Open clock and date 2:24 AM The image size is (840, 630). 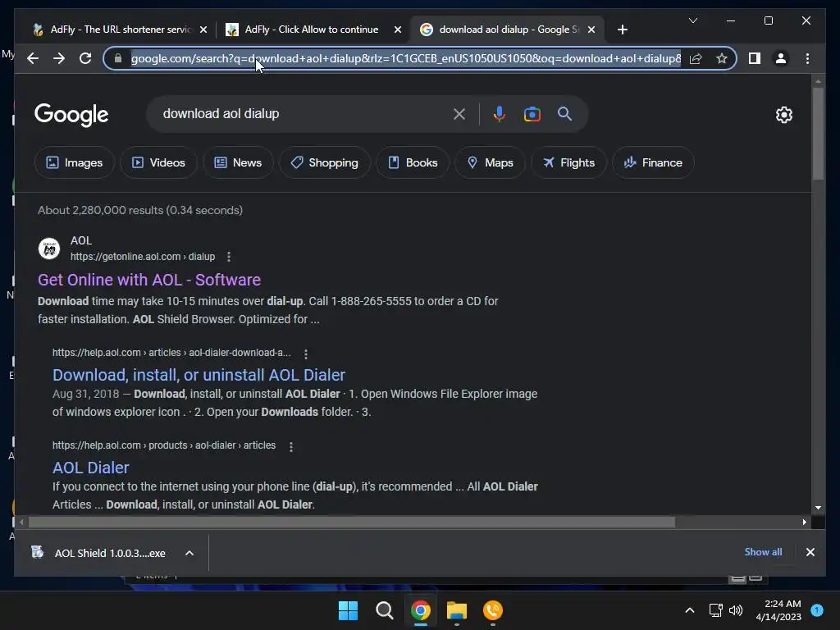(x=778, y=610)
